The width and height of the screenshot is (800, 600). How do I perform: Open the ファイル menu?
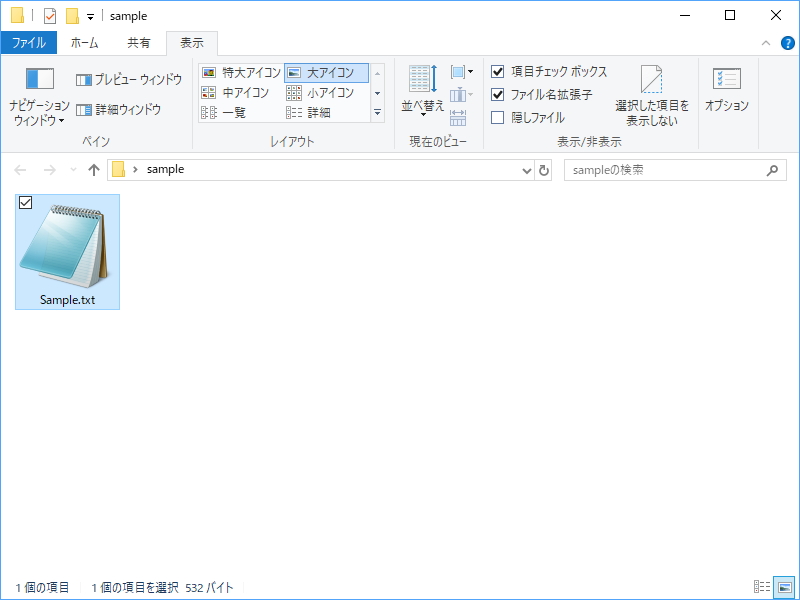click(x=30, y=43)
